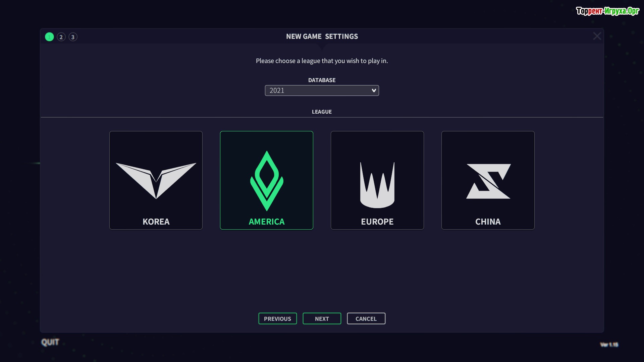644x362 pixels.
Task: Click the CHINA league label
Action: coord(488,222)
